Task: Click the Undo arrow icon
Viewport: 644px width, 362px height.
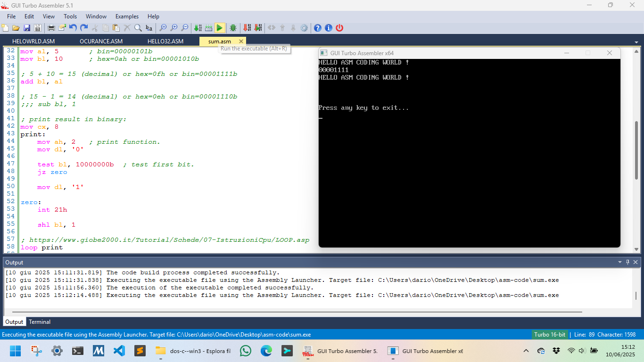Action: click(73, 28)
